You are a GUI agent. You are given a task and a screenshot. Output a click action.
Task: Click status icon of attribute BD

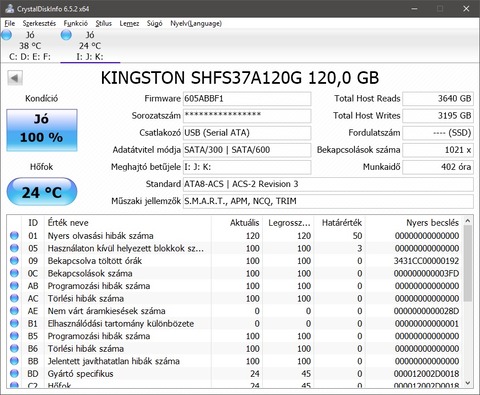[x=14, y=374]
